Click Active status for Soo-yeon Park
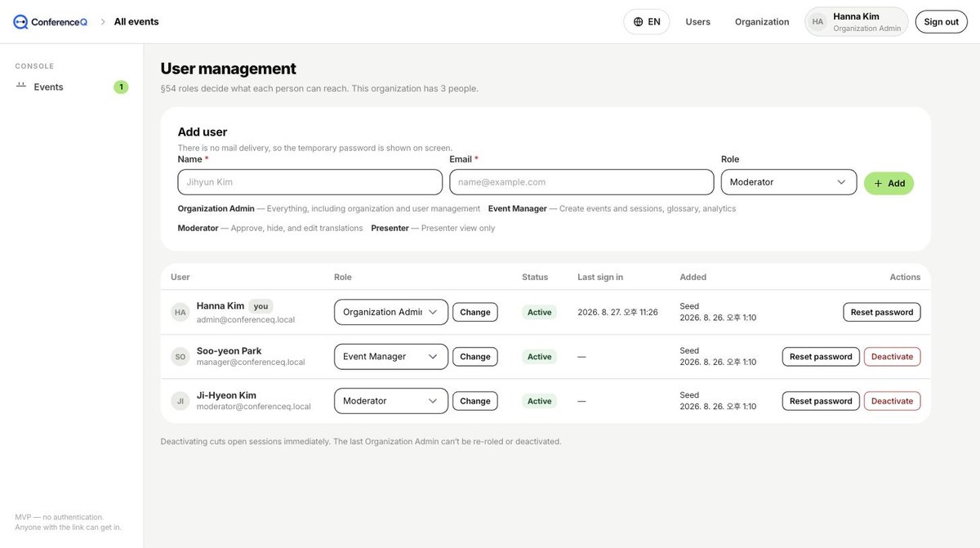Image resolution: width=980 pixels, height=548 pixels. click(539, 357)
